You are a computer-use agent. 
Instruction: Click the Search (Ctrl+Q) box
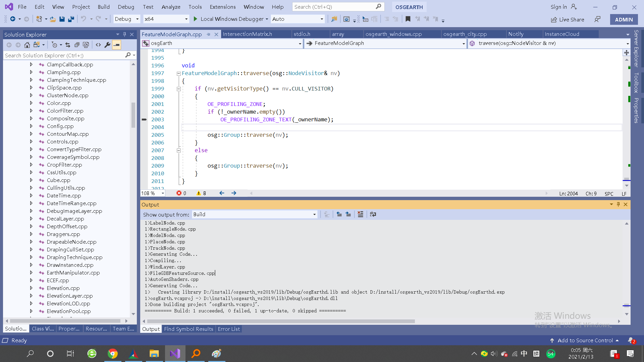point(338,7)
